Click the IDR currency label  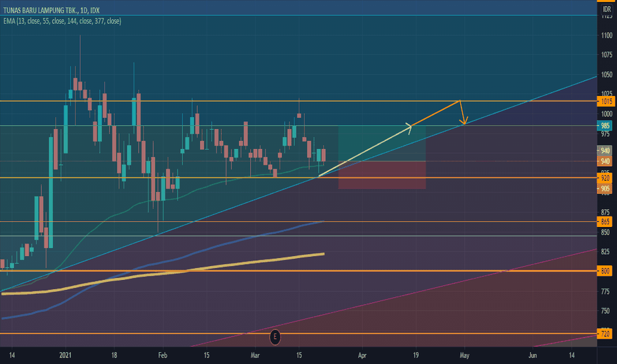tap(606, 9)
